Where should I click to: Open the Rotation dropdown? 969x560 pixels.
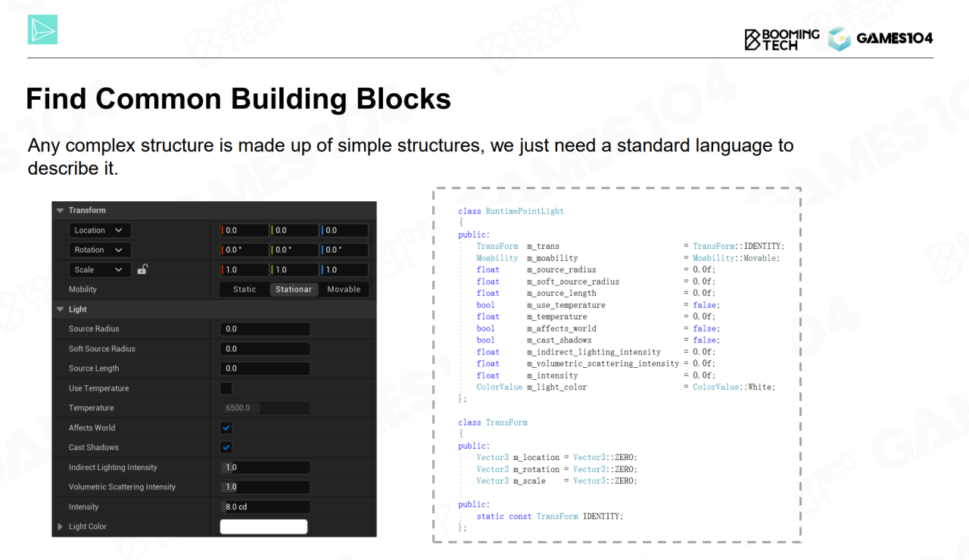click(99, 250)
